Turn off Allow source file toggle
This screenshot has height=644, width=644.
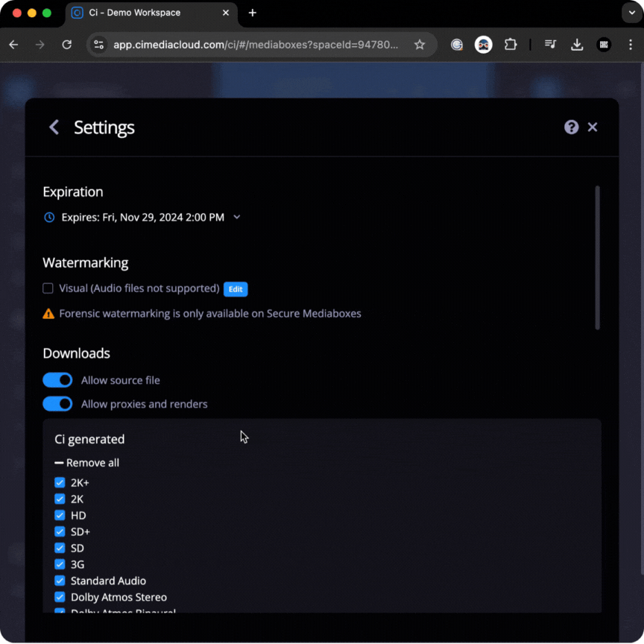[x=57, y=380]
